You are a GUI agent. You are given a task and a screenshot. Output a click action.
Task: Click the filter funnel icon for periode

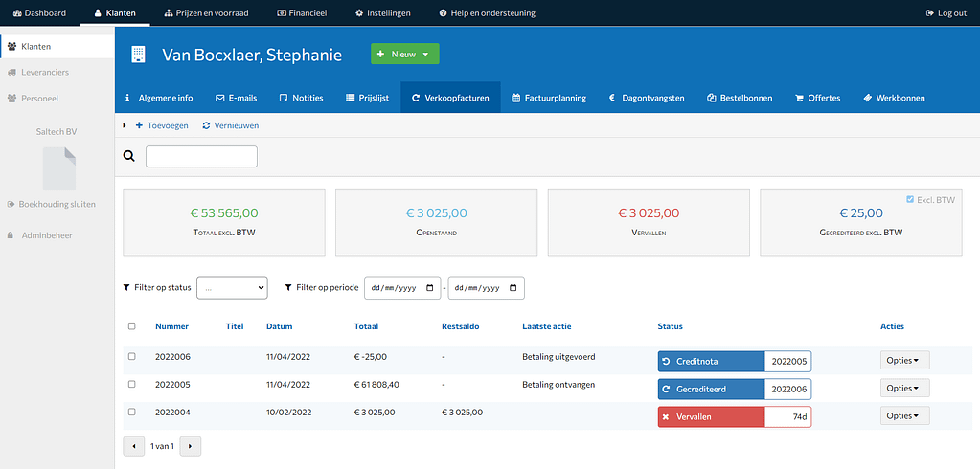[288, 288]
